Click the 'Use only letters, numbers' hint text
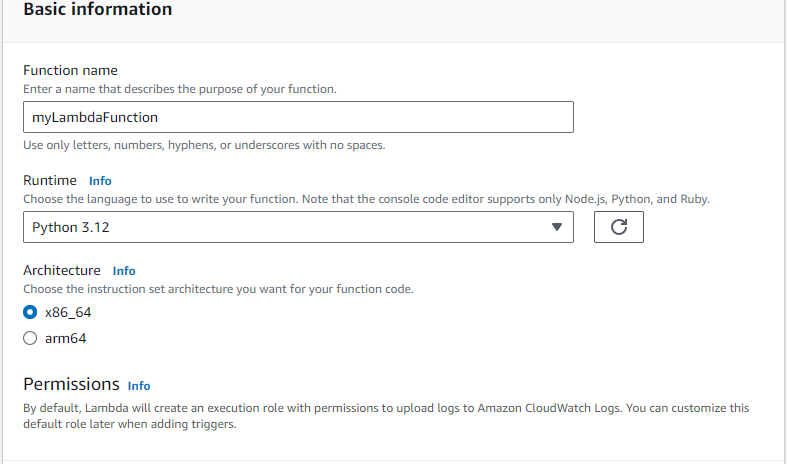 coord(204,145)
